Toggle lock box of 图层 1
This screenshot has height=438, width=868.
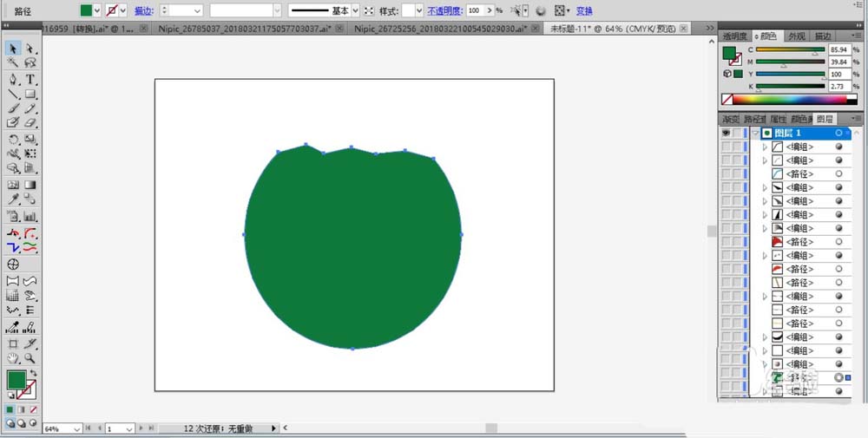coord(737,134)
